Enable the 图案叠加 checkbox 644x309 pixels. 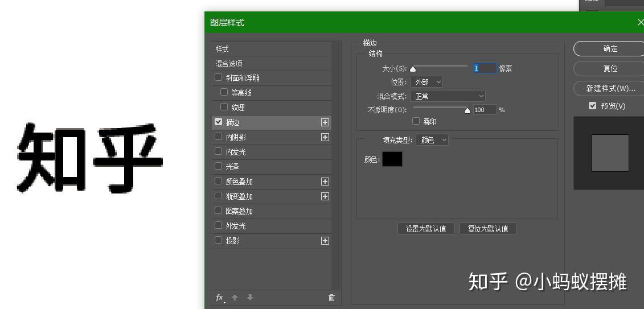coord(219,211)
